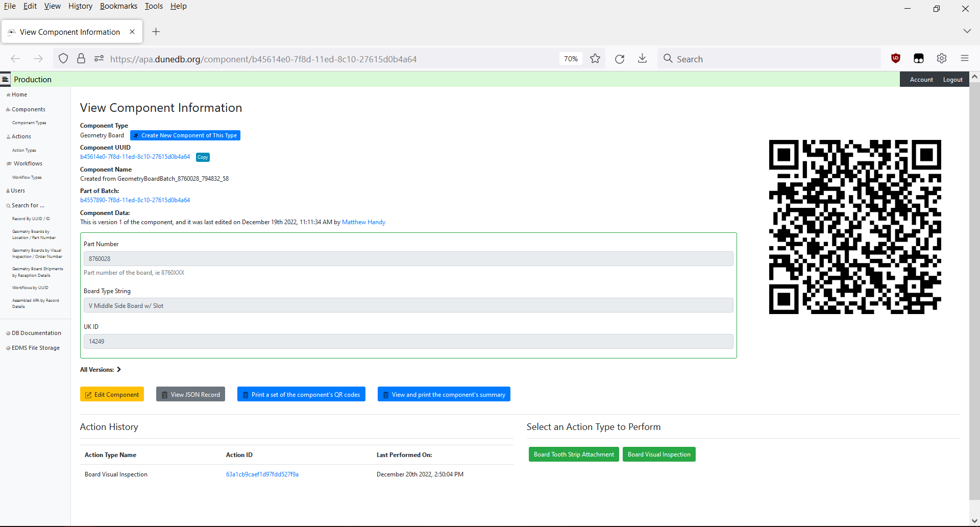Open Record By UUID / ID search
The height and width of the screenshot is (527, 980).
(31, 219)
